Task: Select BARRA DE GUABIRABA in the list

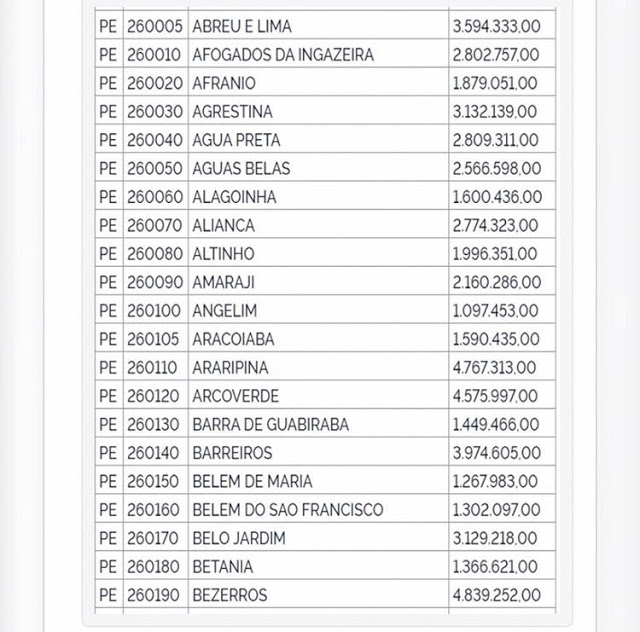Action: (x=270, y=424)
